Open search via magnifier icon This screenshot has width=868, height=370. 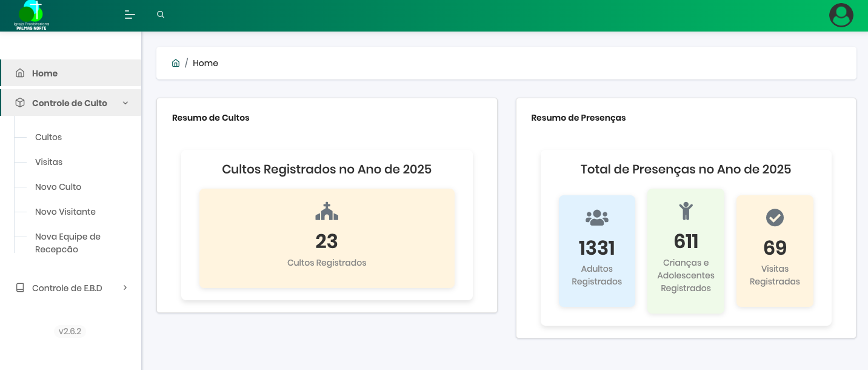click(x=161, y=15)
